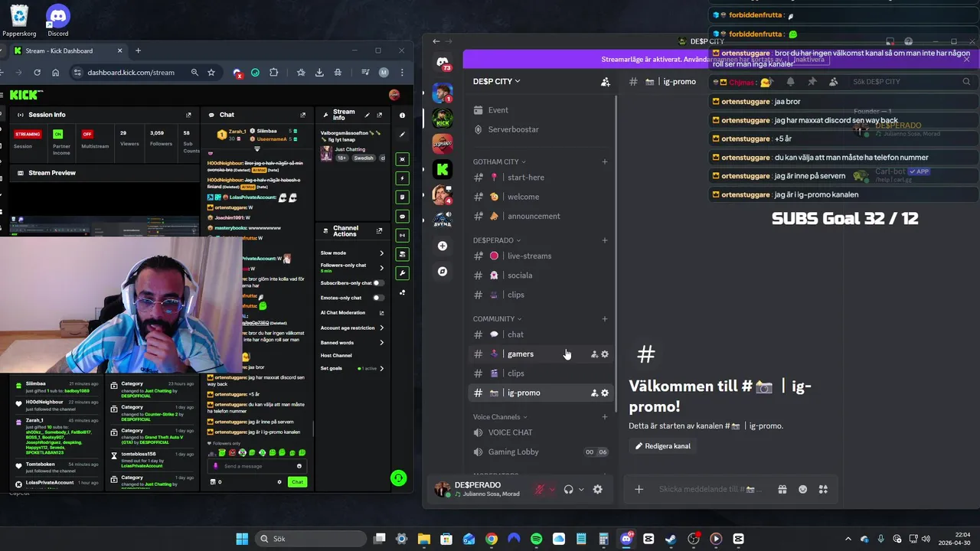This screenshot has width=980, height=551.
Task: Pop out the Kick Chat panel
Action: 302,115
